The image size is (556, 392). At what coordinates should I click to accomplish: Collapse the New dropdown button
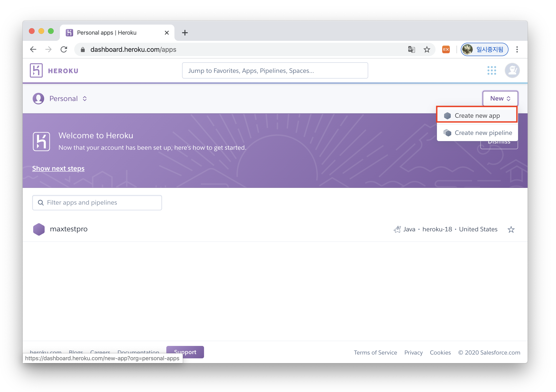(x=500, y=99)
